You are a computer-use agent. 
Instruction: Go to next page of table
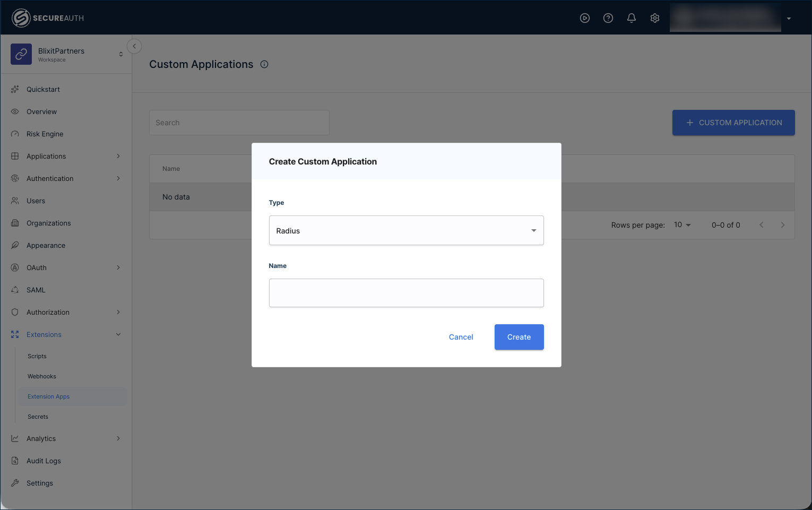[783, 225]
